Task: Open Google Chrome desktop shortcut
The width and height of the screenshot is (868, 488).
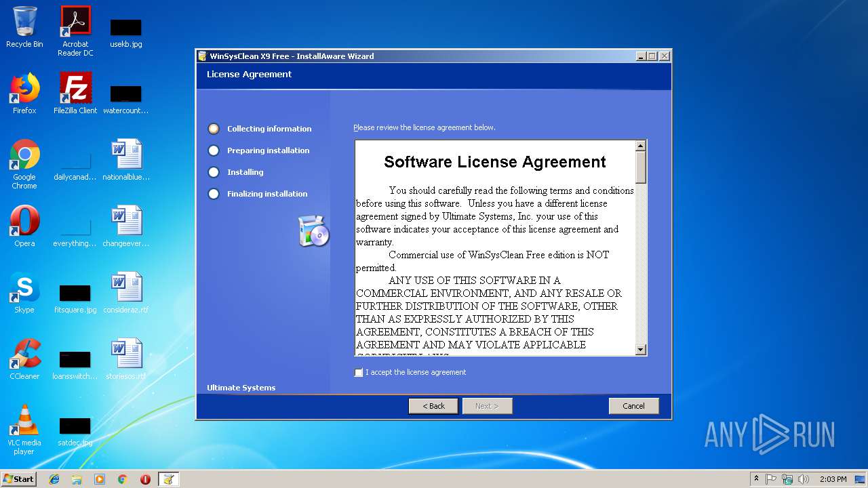Action: coord(24,164)
